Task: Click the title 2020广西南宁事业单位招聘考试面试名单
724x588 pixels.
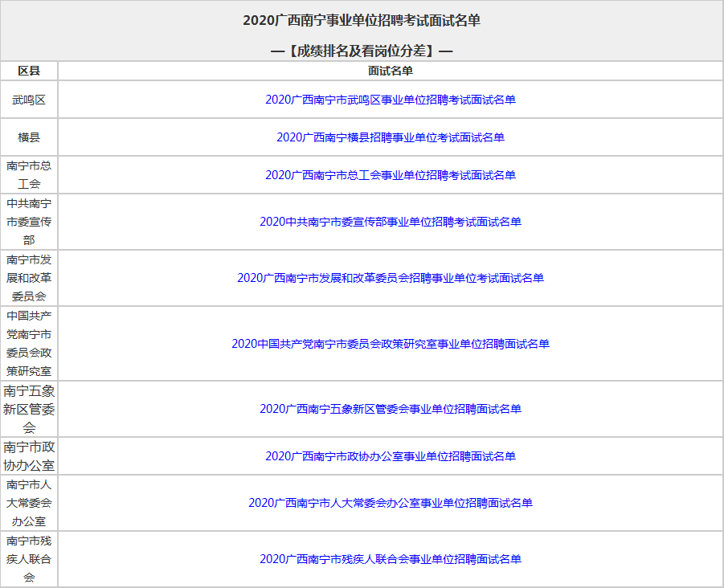Action: coord(362,21)
